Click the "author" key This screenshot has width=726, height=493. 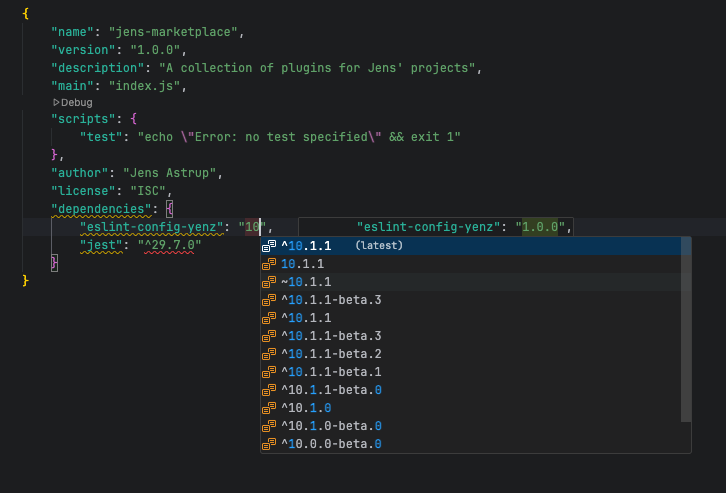[x=79, y=173]
